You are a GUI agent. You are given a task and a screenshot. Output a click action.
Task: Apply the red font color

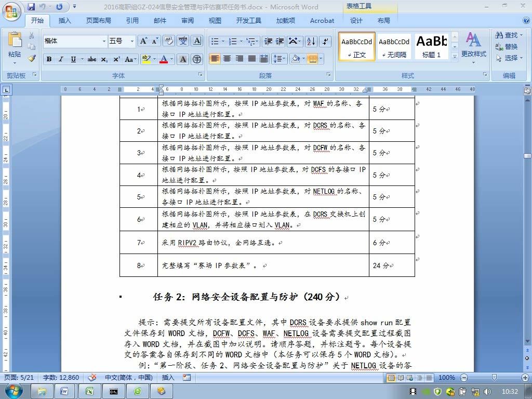[x=164, y=59]
